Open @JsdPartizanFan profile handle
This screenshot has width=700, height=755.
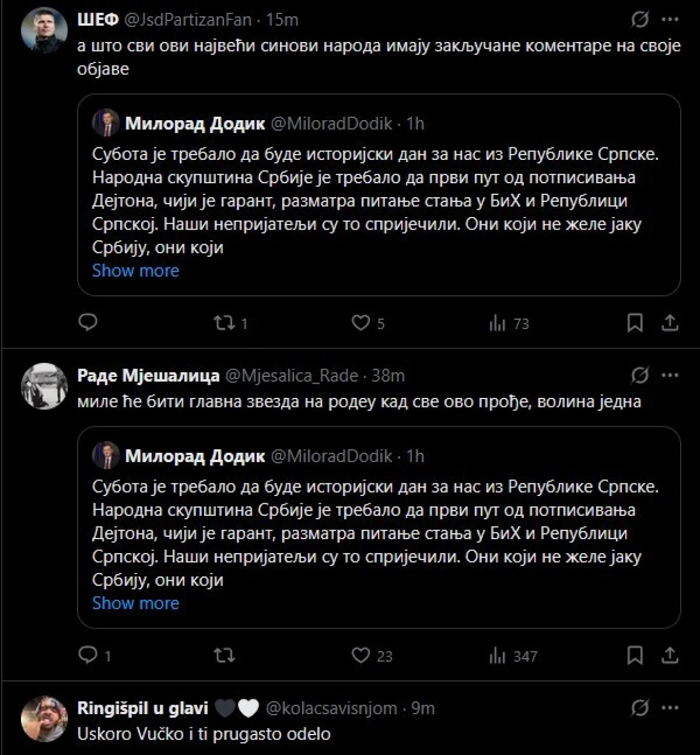point(188,20)
